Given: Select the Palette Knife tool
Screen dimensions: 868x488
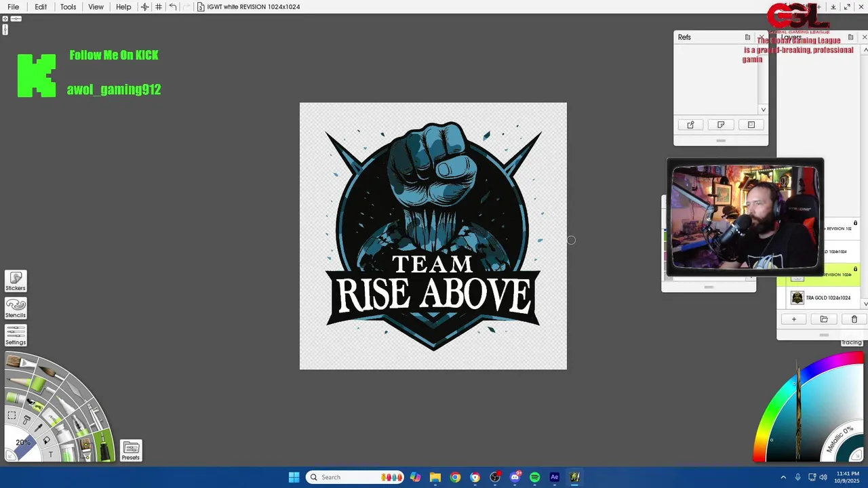Looking at the screenshot, I should coord(76,391).
